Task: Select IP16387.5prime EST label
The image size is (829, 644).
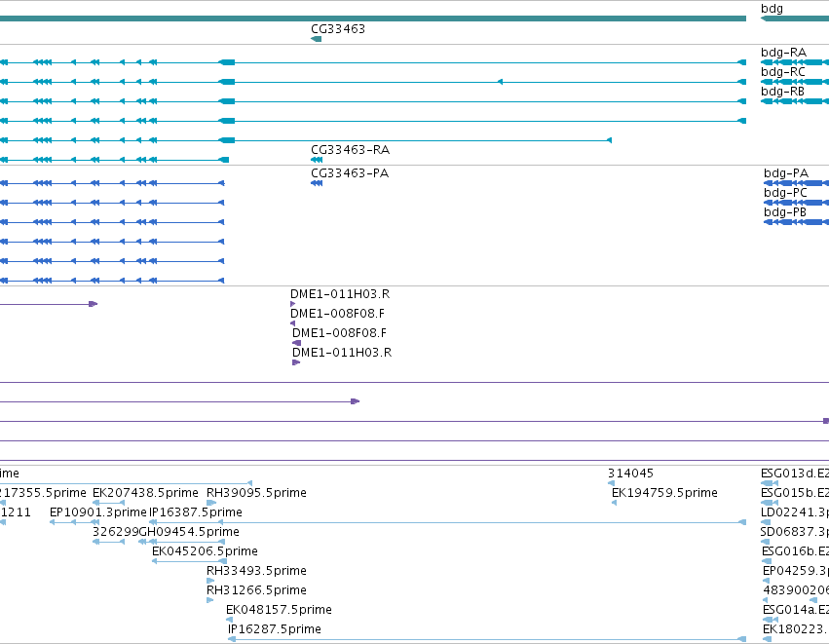Action: pos(196,512)
